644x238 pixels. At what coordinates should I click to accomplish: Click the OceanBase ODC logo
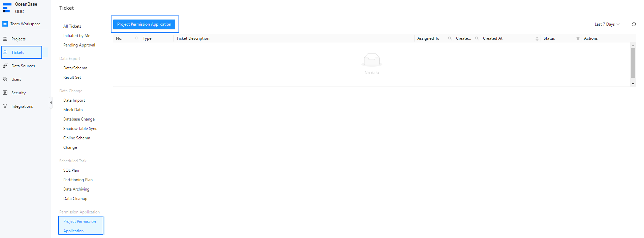point(20,8)
